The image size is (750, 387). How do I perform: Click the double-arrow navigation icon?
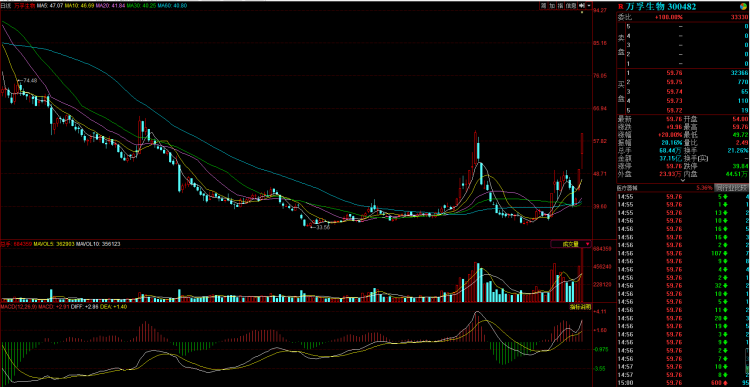582,6
